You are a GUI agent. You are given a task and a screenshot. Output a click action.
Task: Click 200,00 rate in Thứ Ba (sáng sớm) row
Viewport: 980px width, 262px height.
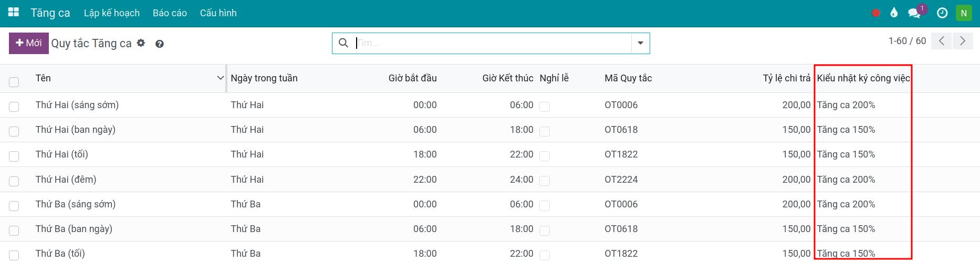tap(797, 204)
